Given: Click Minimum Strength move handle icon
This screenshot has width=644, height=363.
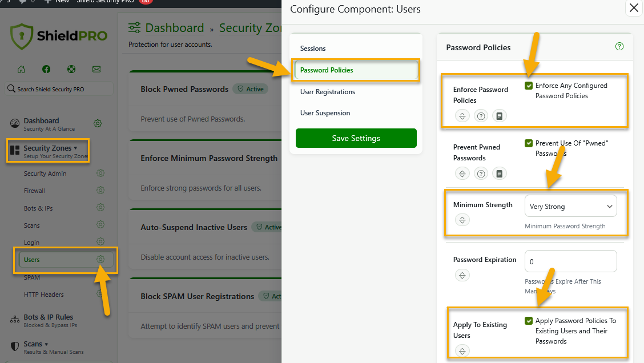Looking at the screenshot, I should coord(462,220).
